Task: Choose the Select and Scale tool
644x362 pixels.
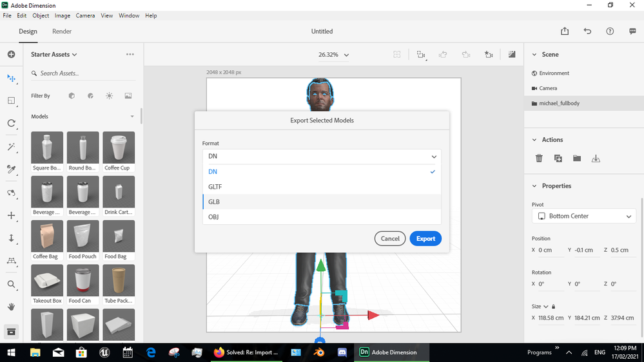Action: tap(11, 100)
